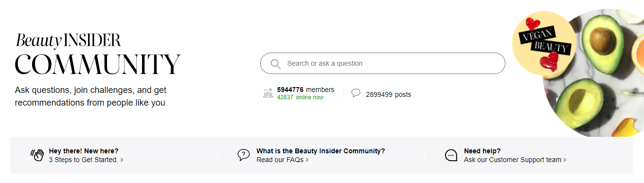Click the 2899499 posts count
The image size is (644, 183).
point(389,94)
